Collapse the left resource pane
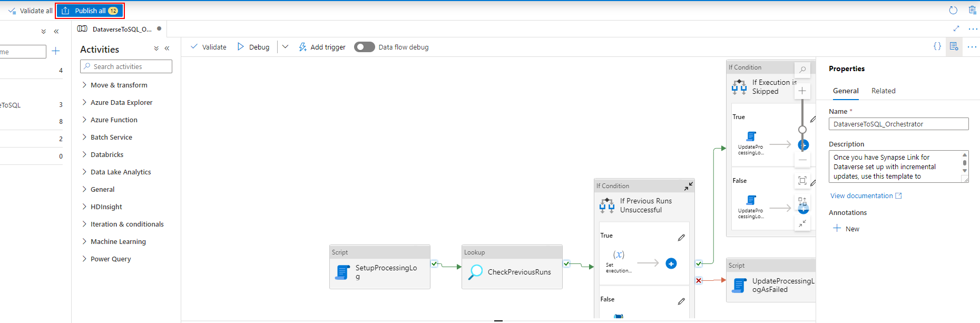980x323 pixels. click(x=56, y=32)
